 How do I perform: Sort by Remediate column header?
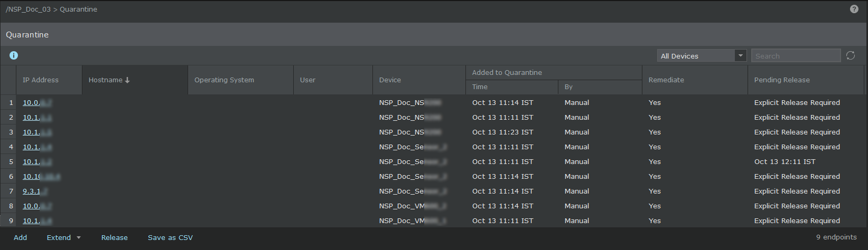pos(666,80)
